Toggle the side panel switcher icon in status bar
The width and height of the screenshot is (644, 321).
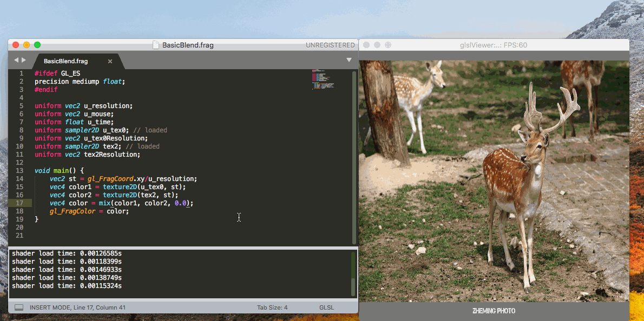pos(19,307)
